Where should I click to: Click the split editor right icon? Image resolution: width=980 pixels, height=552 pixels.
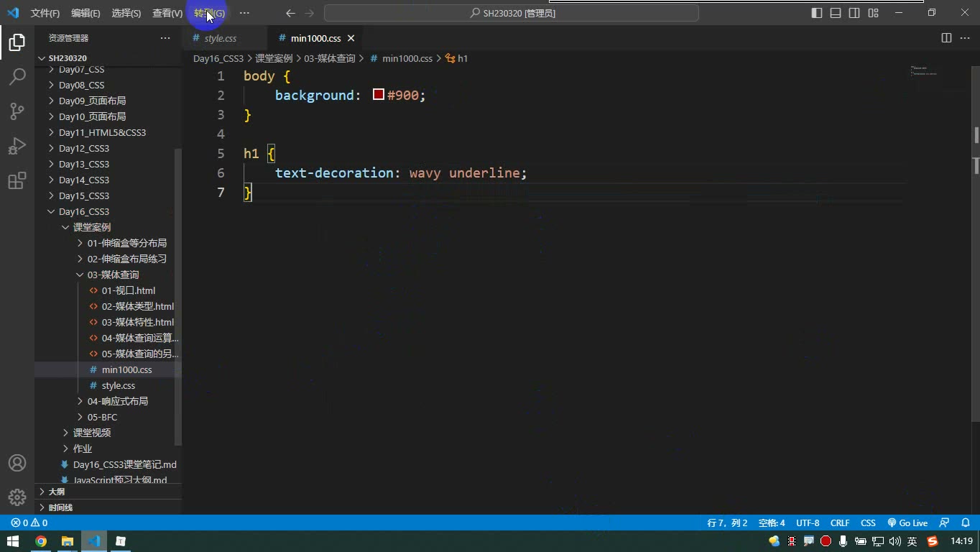[x=946, y=38]
